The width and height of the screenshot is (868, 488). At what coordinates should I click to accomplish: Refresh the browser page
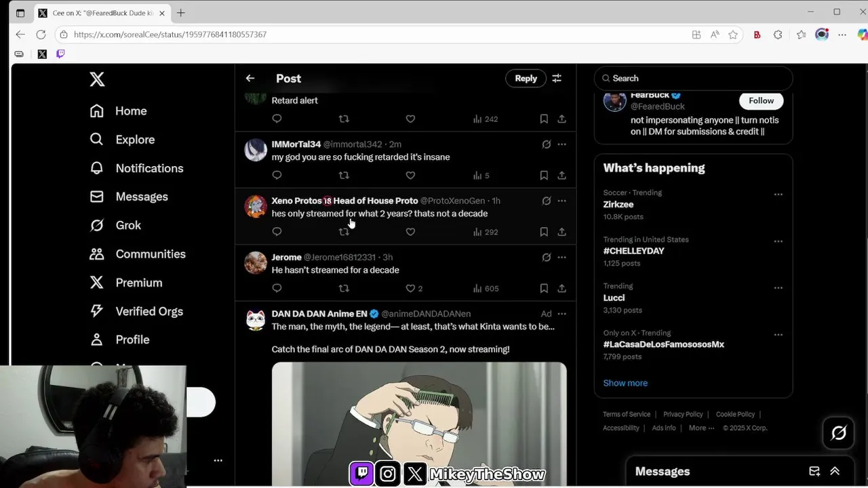41,35
